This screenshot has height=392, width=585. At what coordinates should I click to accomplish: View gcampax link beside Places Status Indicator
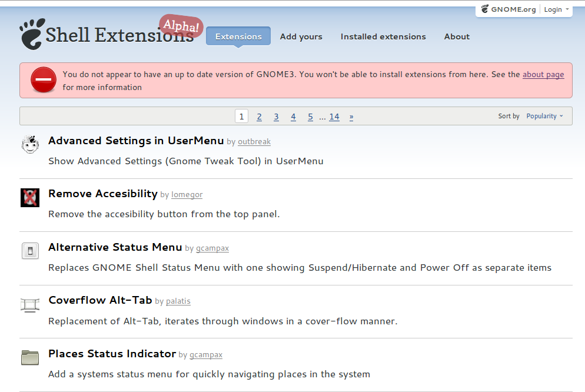pos(206,355)
